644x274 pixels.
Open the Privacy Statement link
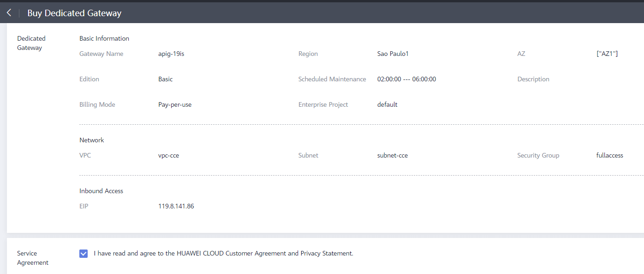click(326, 253)
